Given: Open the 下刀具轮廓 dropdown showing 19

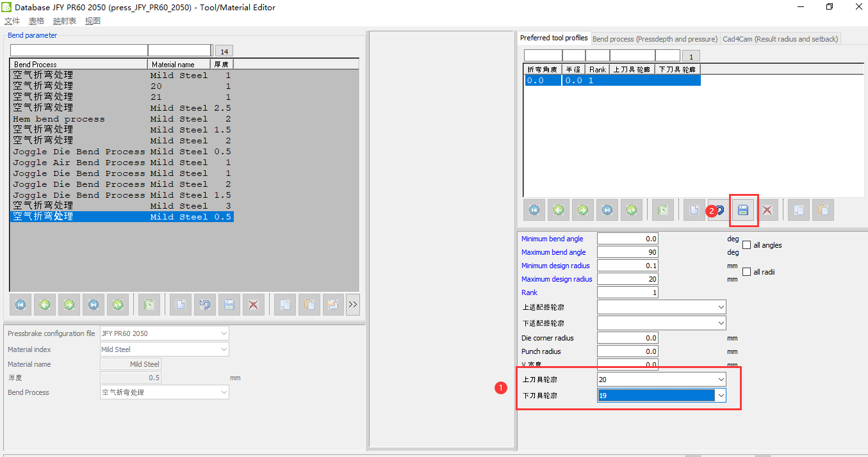Looking at the screenshot, I should coord(721,396).
